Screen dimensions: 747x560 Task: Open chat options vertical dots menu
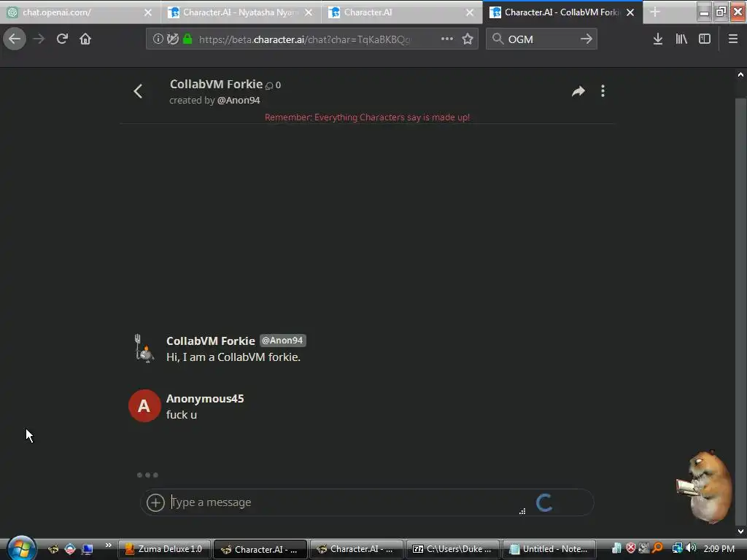603,91
